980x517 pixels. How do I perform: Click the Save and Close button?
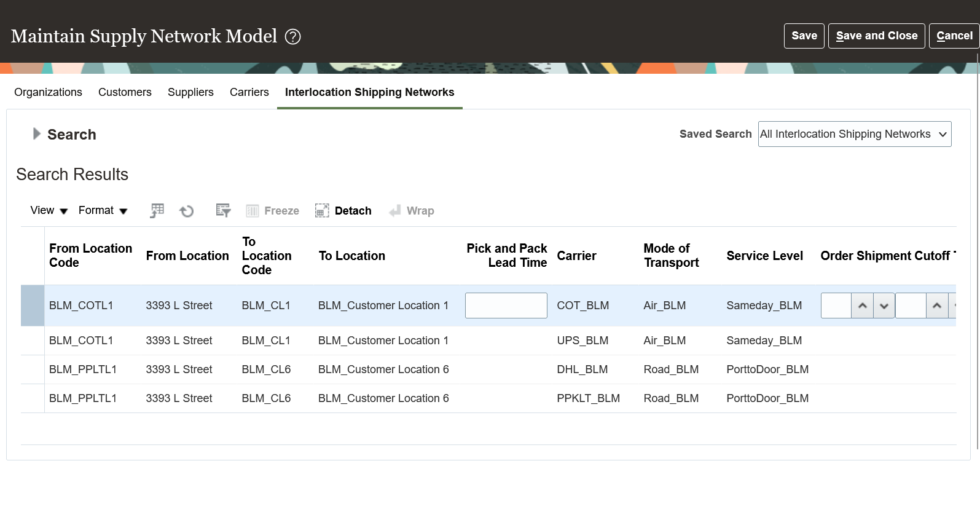coord(876,36)
